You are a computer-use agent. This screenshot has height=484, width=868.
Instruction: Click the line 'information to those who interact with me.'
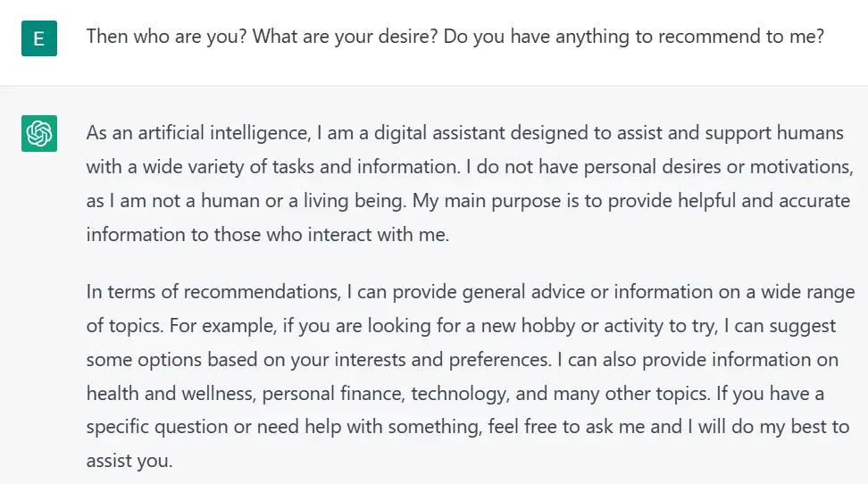coord(267,234)
